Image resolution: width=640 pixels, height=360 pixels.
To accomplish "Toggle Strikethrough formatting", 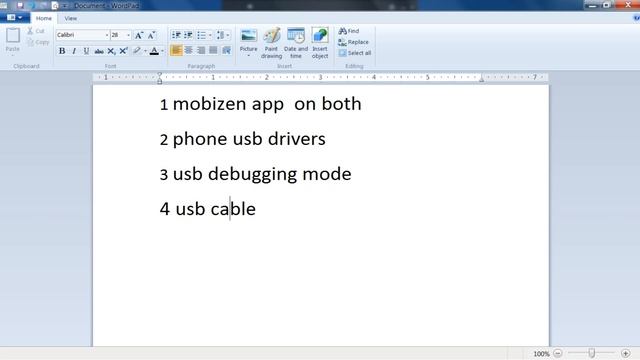I will [99, 51].
